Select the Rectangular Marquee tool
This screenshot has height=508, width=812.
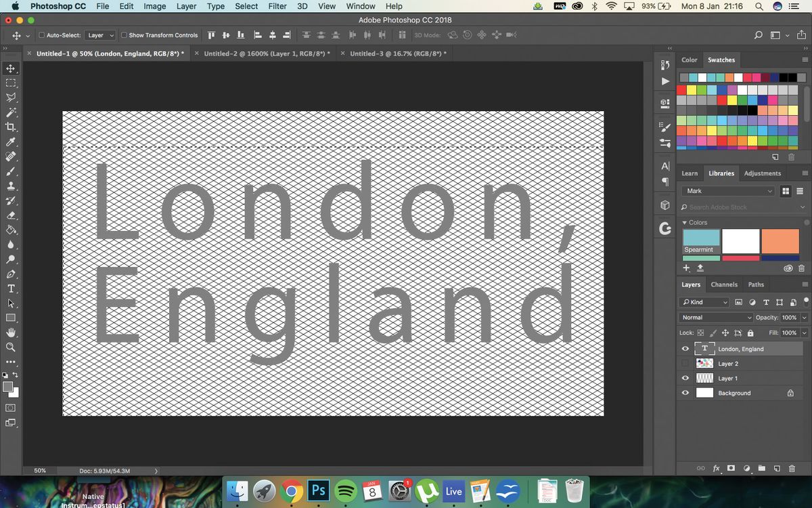11,83
